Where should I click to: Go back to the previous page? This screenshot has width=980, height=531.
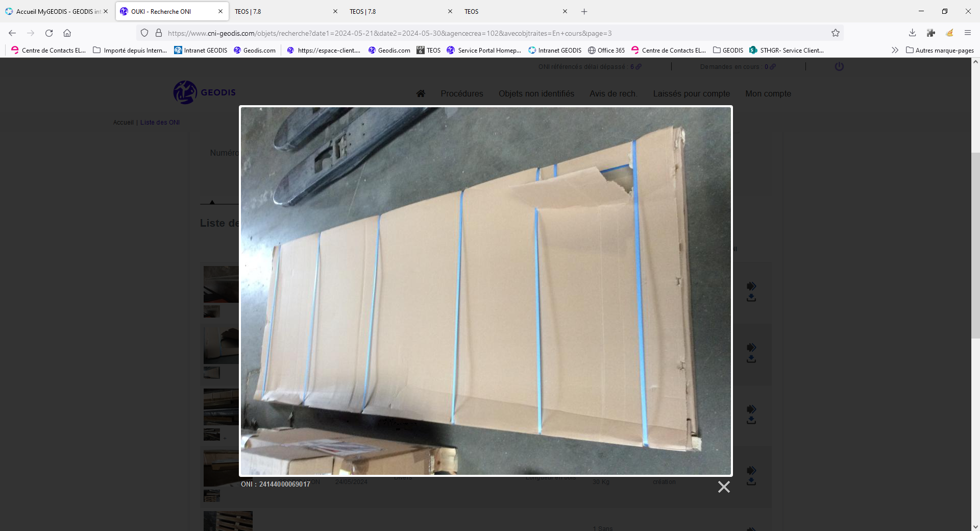pos(12,33)
